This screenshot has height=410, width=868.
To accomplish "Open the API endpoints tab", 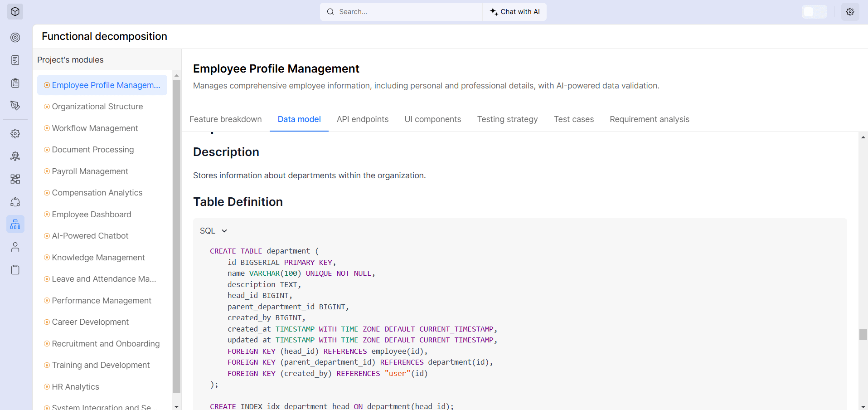I will coord(363,119).
